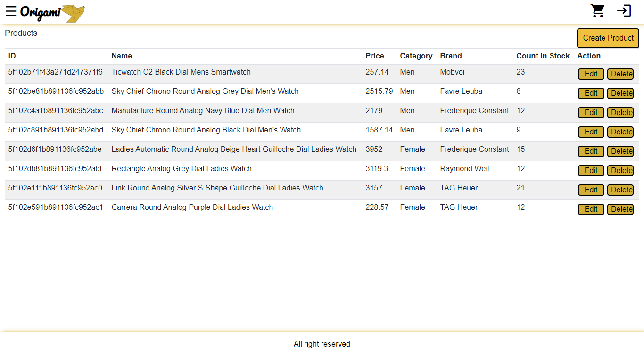Image resolution: width=644 pixels, height=356 pixels.
Task: Open the shopping cart icon
Action: [597, 11]
